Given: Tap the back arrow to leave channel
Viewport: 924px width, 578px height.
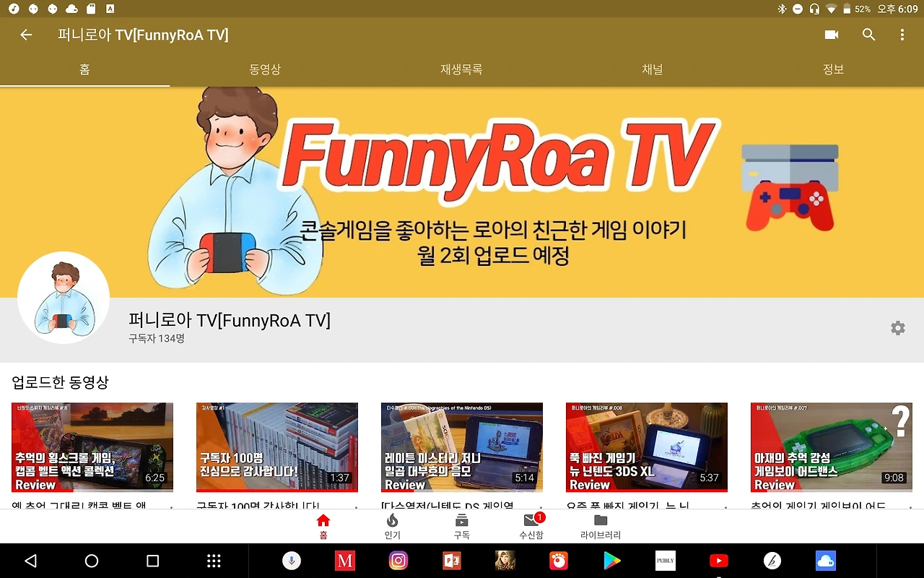Looking at the screenshot, I should click(26, 34).
